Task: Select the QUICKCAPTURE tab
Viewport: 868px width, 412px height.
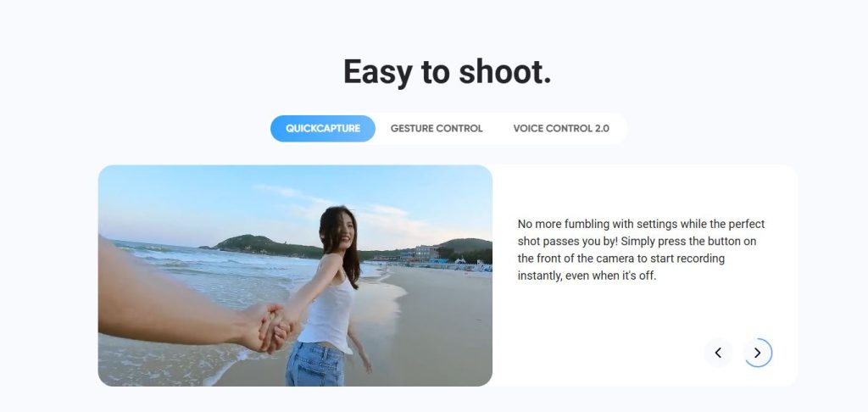Action: pyautogui.click(x=323, y=129)
